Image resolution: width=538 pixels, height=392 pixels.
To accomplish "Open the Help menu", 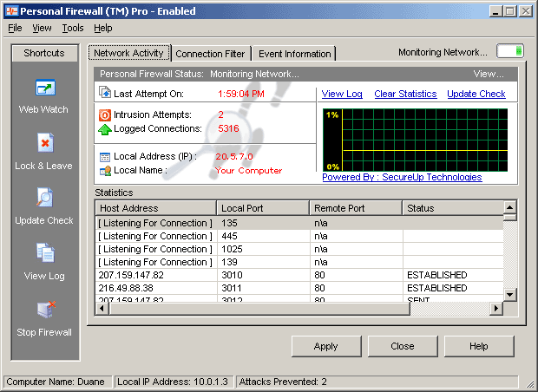I will point(103,28).
